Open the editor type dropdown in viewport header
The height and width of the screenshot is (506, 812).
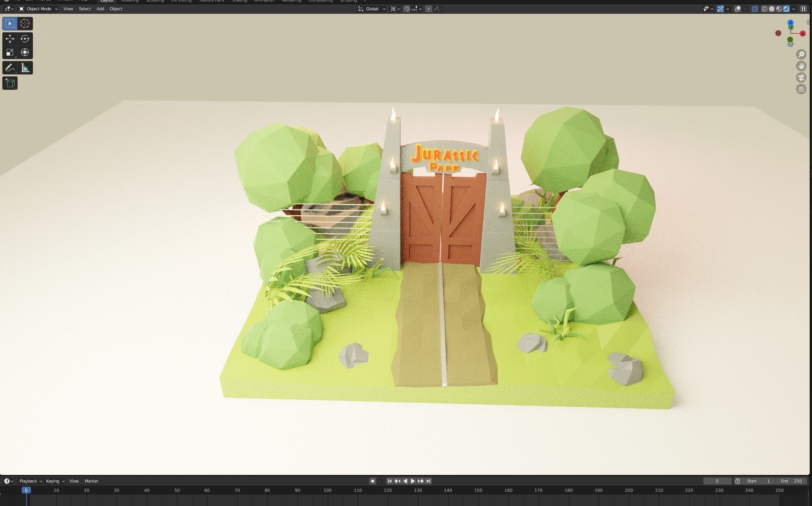(x=9, y=9)
